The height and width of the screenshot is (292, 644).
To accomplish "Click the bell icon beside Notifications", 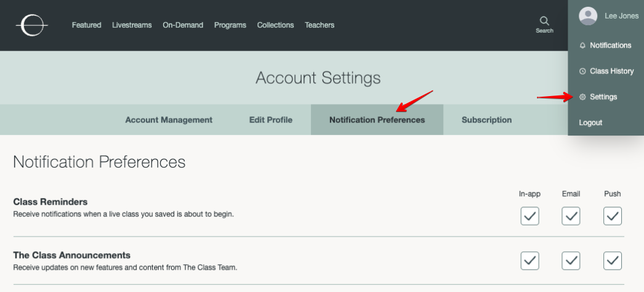I will [x=583, y=46].
